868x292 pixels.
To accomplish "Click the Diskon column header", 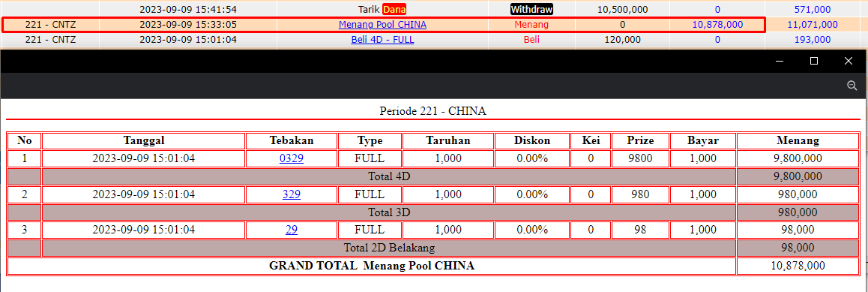I will pyautogui.click(x=532, y=140).
